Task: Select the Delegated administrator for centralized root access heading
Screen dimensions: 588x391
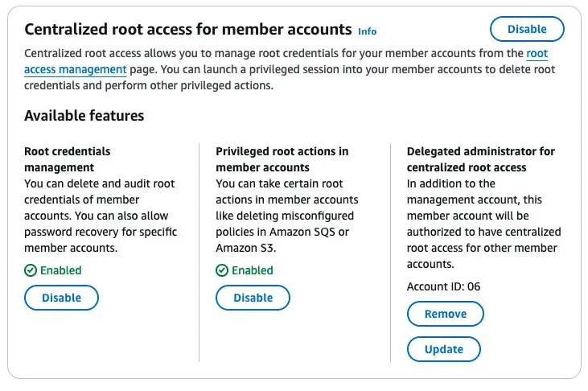Action: coord(480,159)
